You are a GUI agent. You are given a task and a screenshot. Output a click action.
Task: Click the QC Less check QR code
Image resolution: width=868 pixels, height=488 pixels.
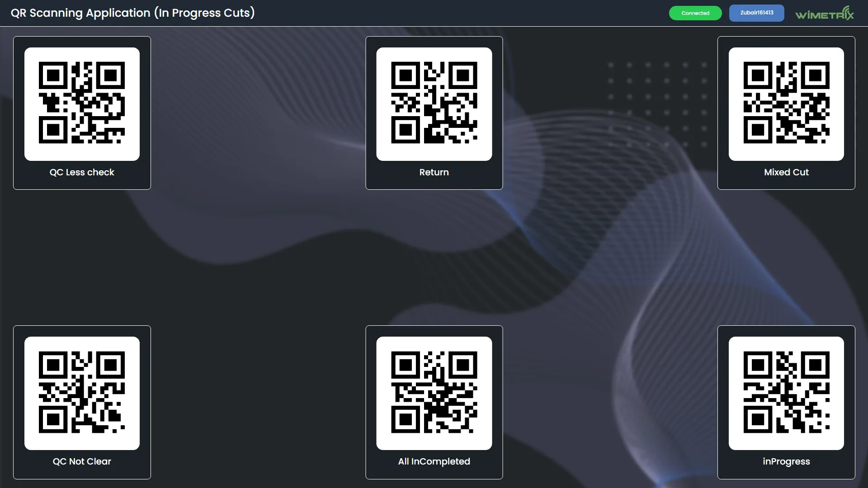click(x=82, y=103)
